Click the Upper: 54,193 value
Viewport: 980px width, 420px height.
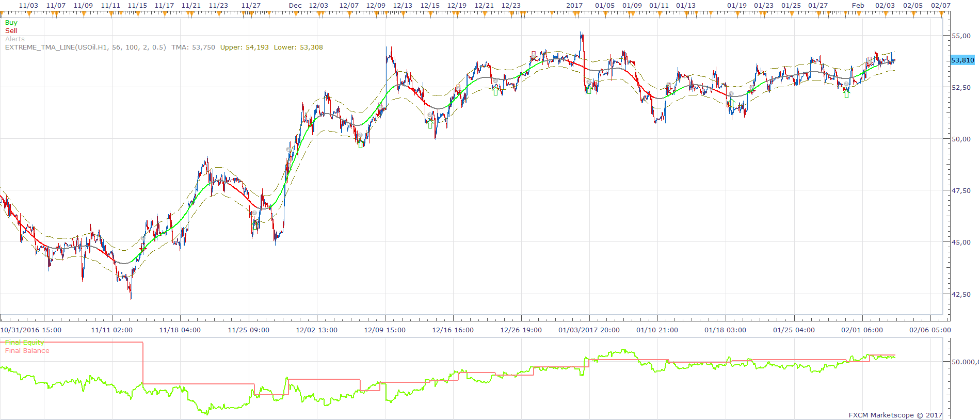245,47
